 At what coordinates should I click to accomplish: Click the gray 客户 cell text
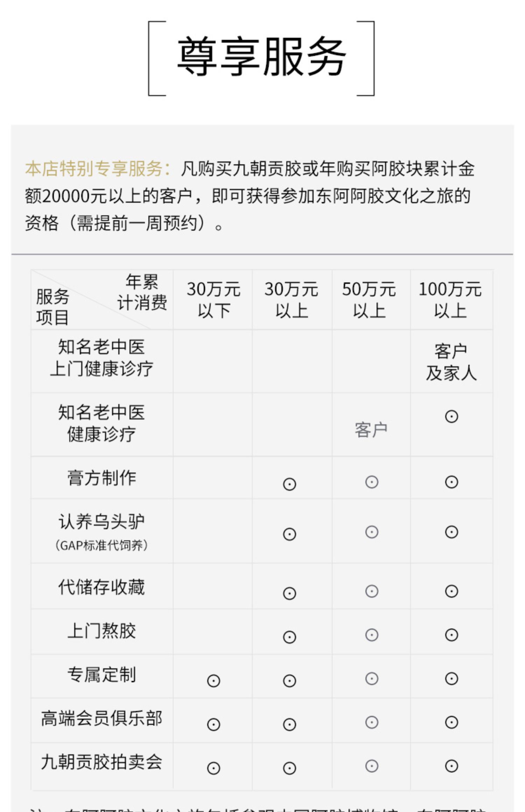pyautogui.click(x=371, y=430)
